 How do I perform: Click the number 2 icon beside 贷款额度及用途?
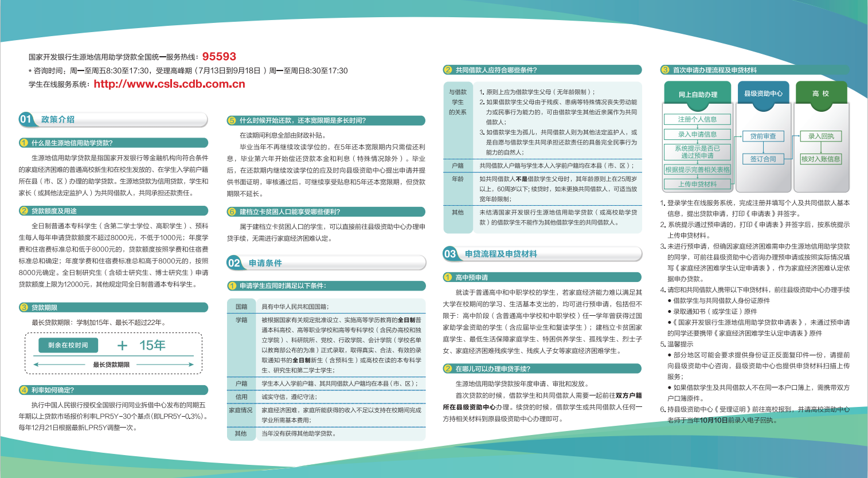click(x=24, y=211)
